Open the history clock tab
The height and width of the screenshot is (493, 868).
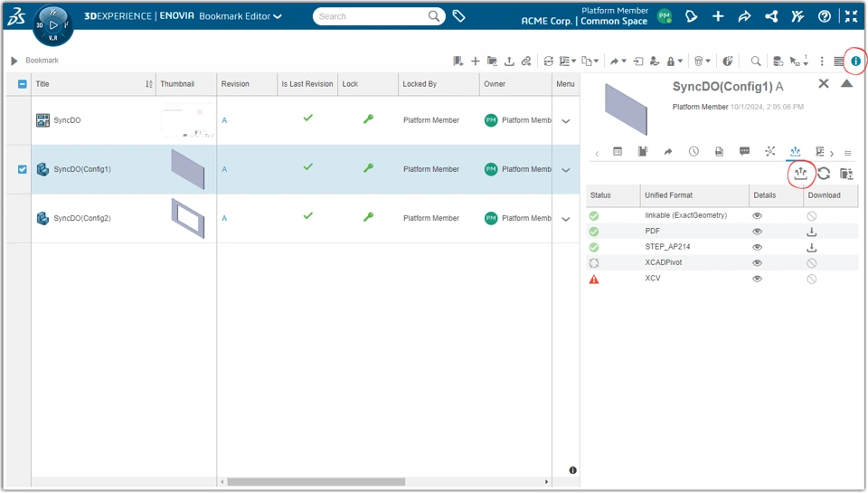pos(693,151)
